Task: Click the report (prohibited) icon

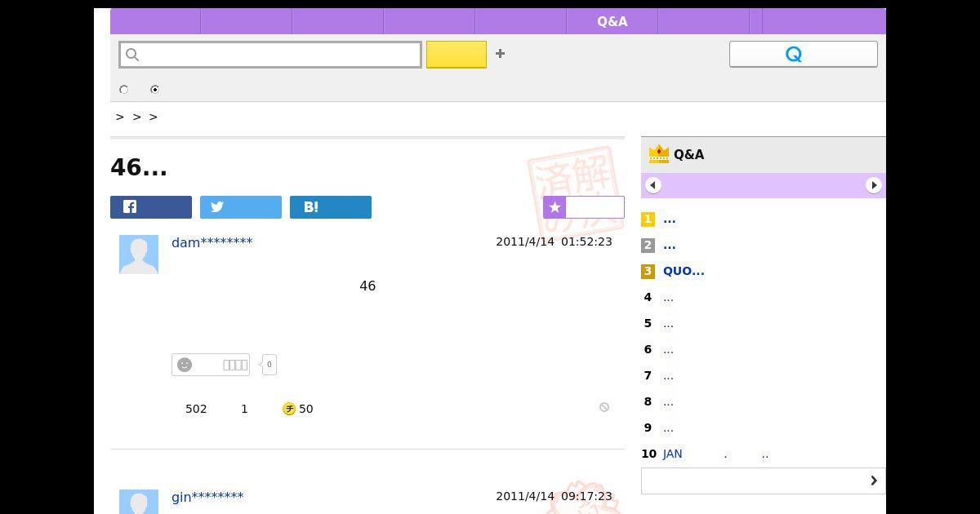Action: click(x=604, y=407)
